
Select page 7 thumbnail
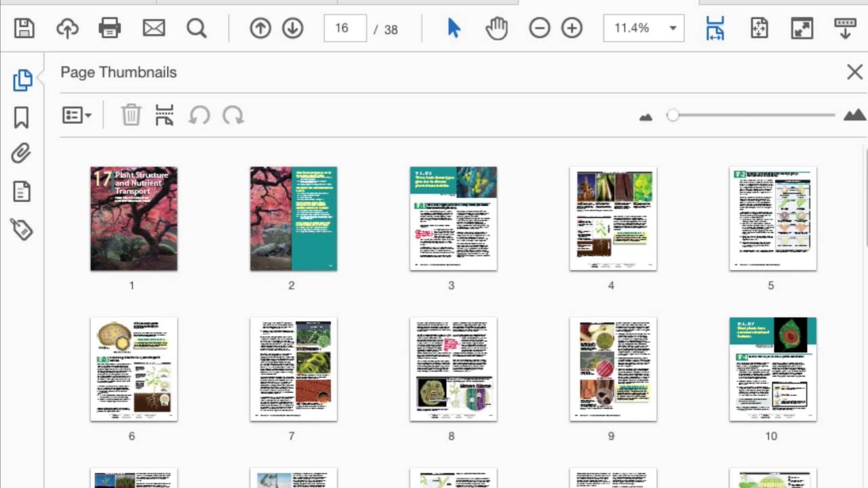tap(294, 369)
